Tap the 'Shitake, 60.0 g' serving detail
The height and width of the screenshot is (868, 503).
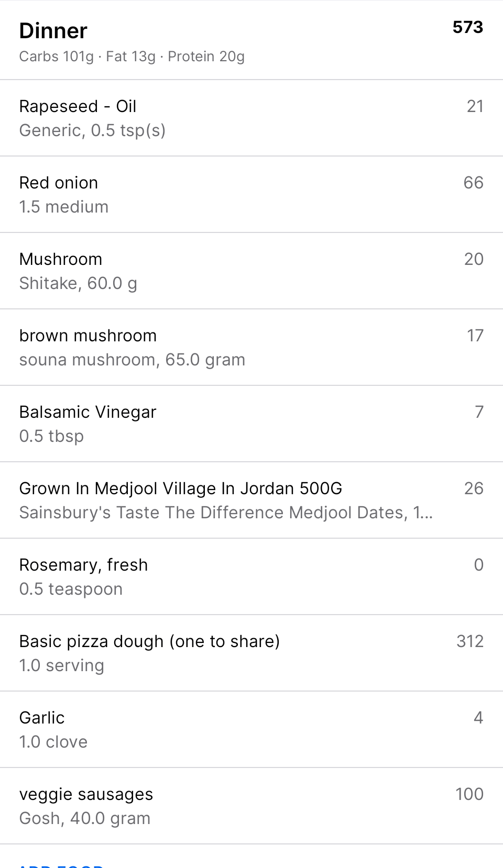click(x=79, y=283)
